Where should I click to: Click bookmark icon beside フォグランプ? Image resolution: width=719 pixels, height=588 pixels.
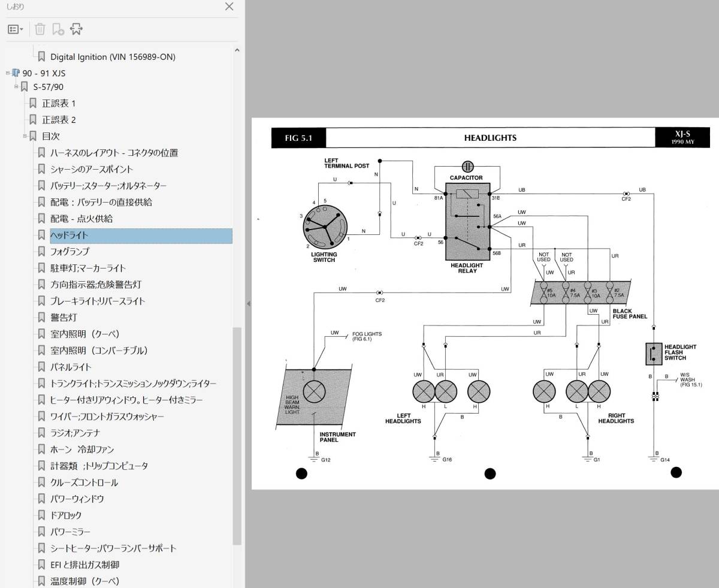pos(41,252)
